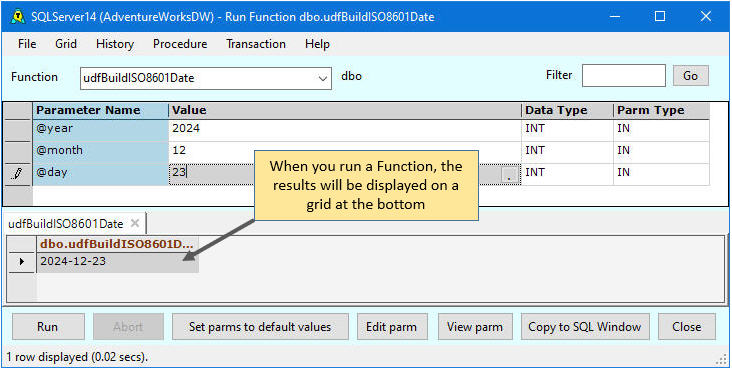Click the ellipsis button in the @day value cell
The image size is (732, 370).
point(509,175)
